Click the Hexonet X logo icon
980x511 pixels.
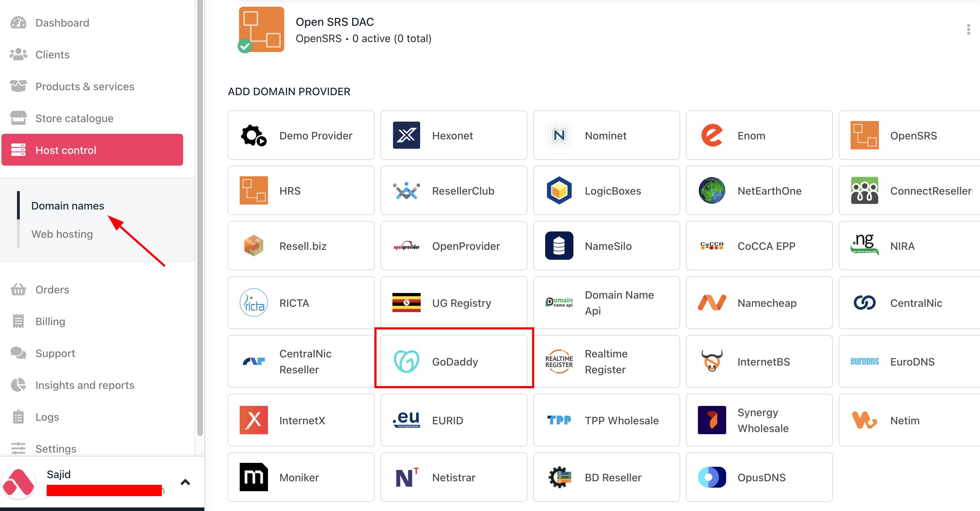tap(406, 136)
